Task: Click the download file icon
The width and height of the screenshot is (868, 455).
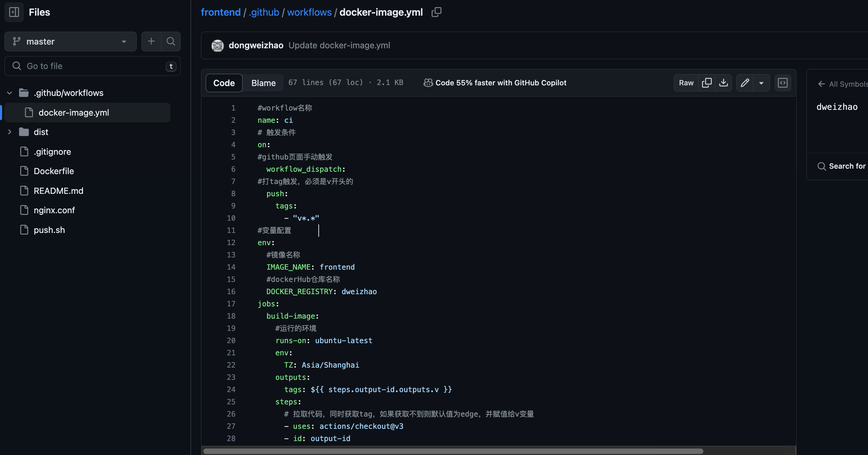Action: [x=724, y=83]
